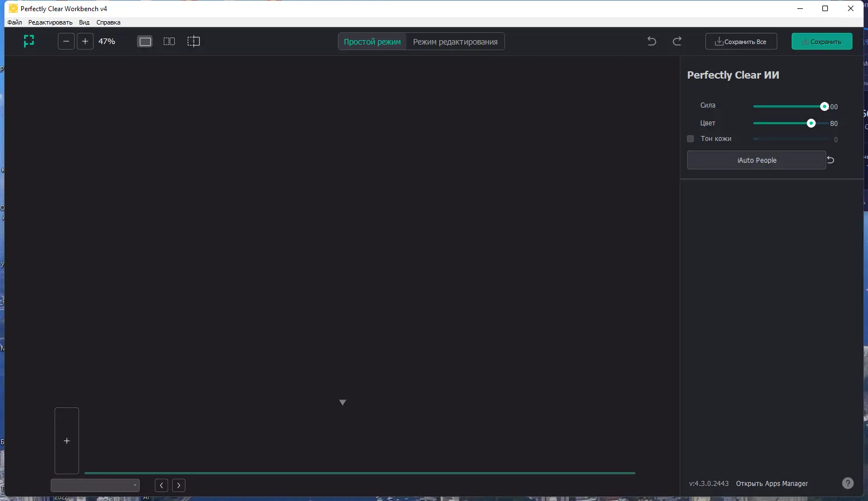Image resolution: width=868 pixels, height=501 pixels.
Task: Select the split compare view icon
Action: (x=193, y=41)
